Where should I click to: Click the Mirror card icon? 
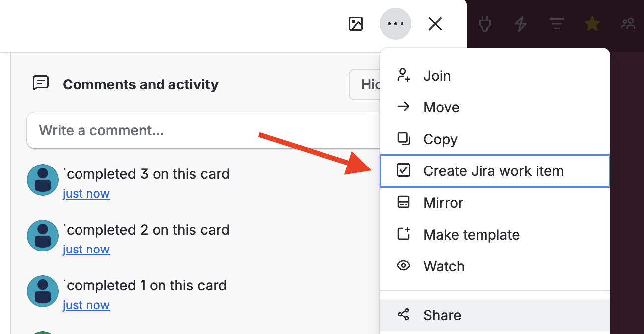click(x=403, y=202)
